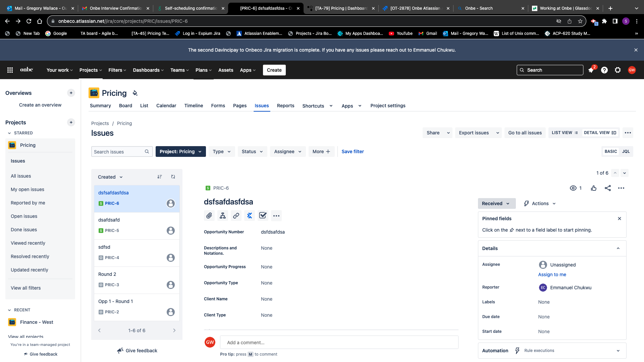Click the attachment paperclip icon
The width and height of the screenshot is (644, 362).
(x=209, y=216)
